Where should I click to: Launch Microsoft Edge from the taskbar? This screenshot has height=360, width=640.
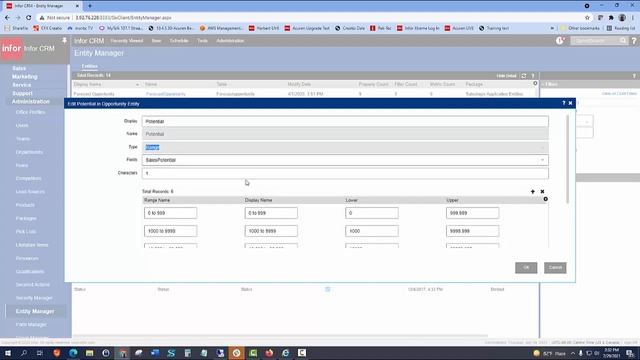click(x=73, y=353)
